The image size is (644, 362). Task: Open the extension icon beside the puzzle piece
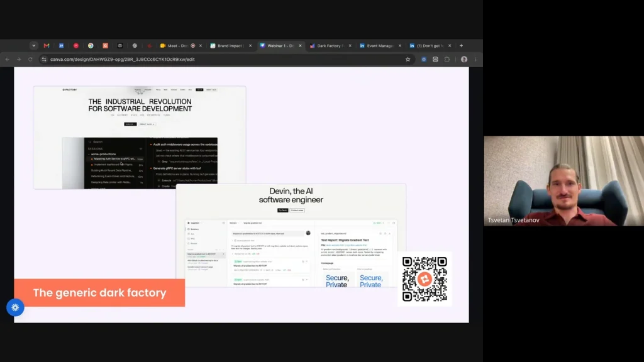click(x=435, y=59)
